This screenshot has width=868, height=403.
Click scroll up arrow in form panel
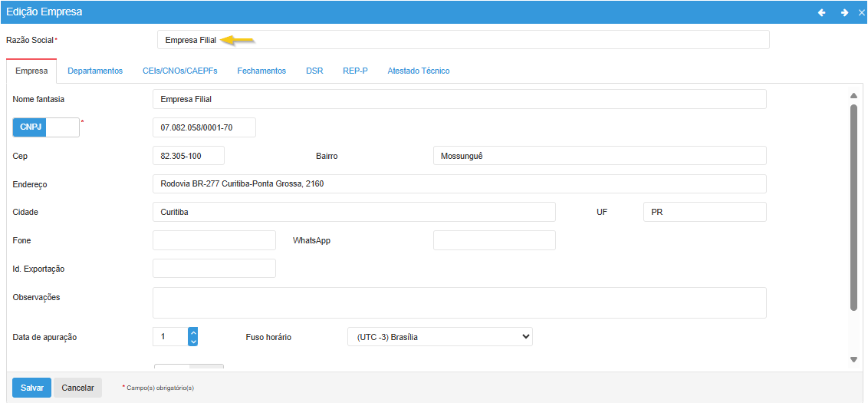[853, 96]
